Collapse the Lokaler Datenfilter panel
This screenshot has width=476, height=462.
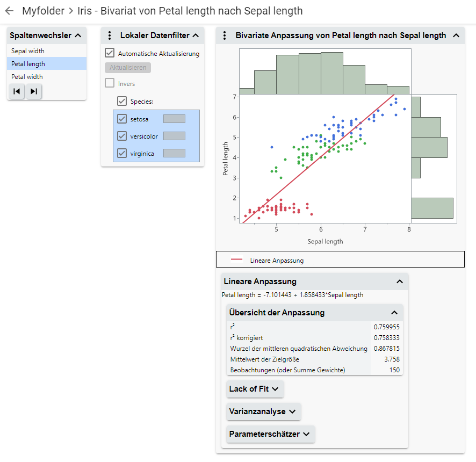pyautogui.click(x=196, y=35)
